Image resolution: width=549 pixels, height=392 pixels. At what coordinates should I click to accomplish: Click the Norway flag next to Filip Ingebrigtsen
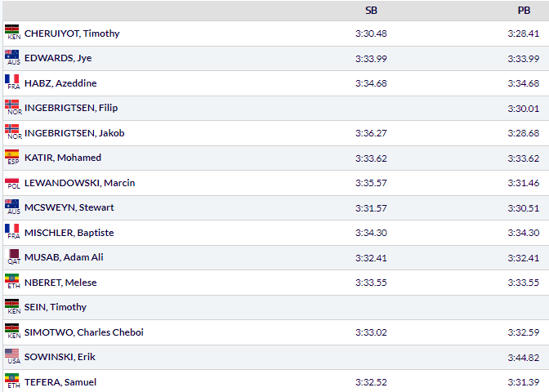coord(12,105)
